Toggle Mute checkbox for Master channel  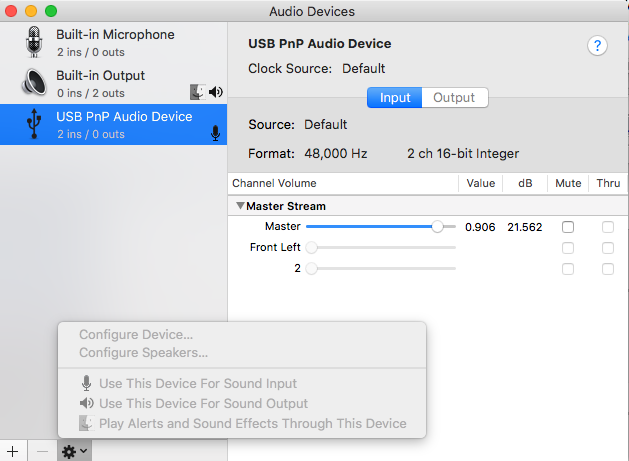(x=568, y=227)
